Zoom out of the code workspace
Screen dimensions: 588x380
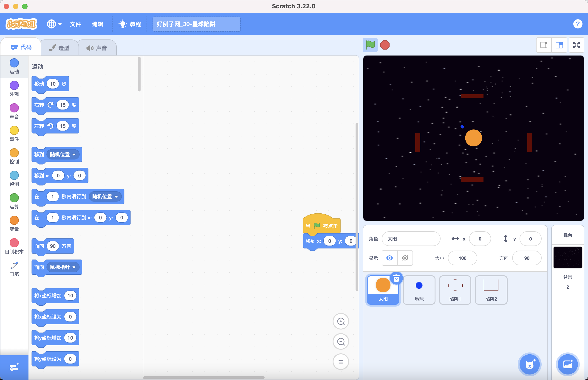[341, 341]
